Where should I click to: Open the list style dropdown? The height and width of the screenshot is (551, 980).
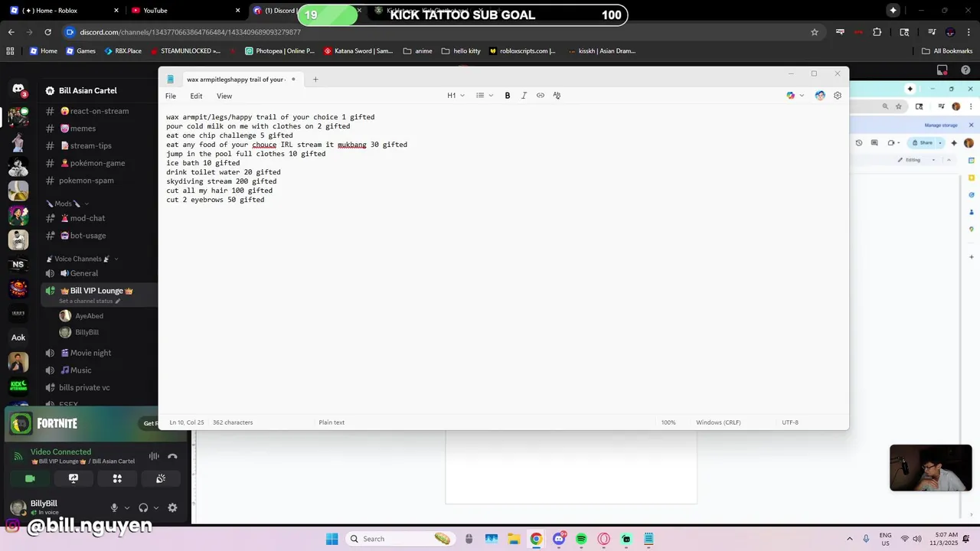tap(484, 96)
